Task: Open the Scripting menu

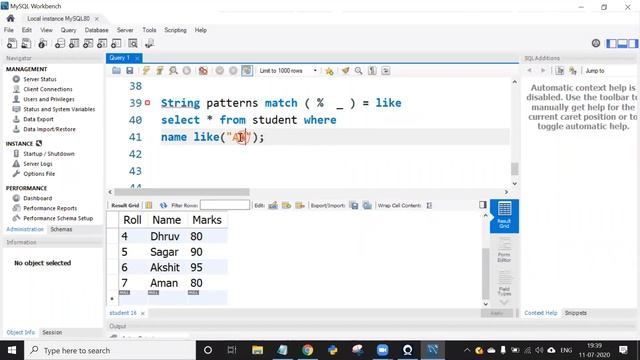Action: click(x=175, y=30)
